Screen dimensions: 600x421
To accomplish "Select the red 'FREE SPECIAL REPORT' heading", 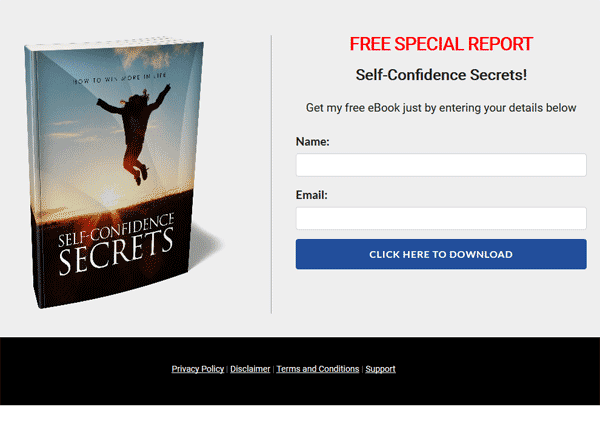I will 441,44.
